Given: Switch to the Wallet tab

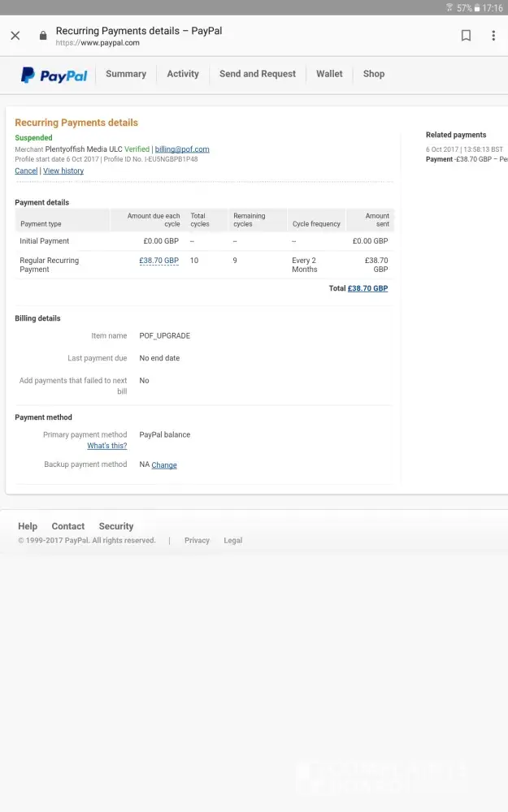Looking at the screenshot, I should click(x=329, y=74).
